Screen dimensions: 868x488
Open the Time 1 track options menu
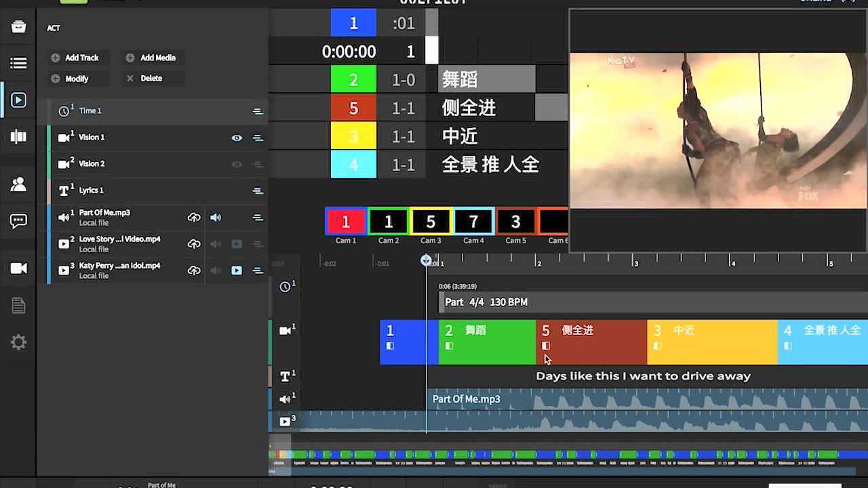pos(257,111)
